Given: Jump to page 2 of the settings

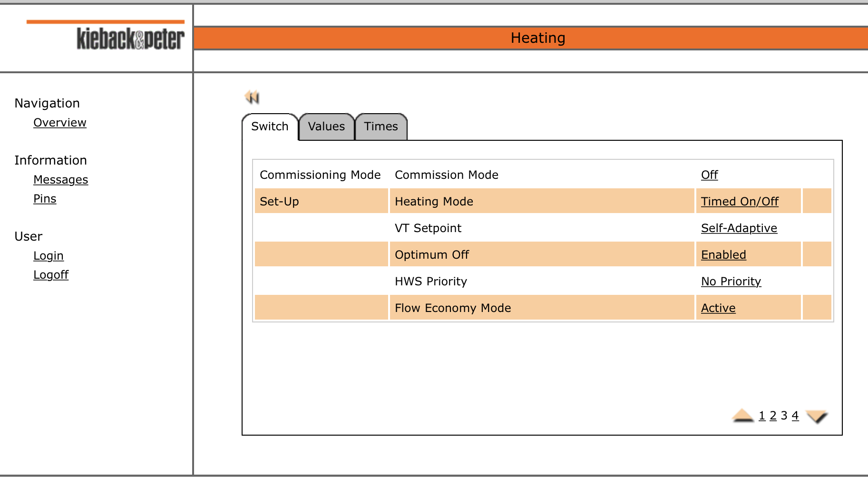Looking at the screenshot, I should point(773,415).
